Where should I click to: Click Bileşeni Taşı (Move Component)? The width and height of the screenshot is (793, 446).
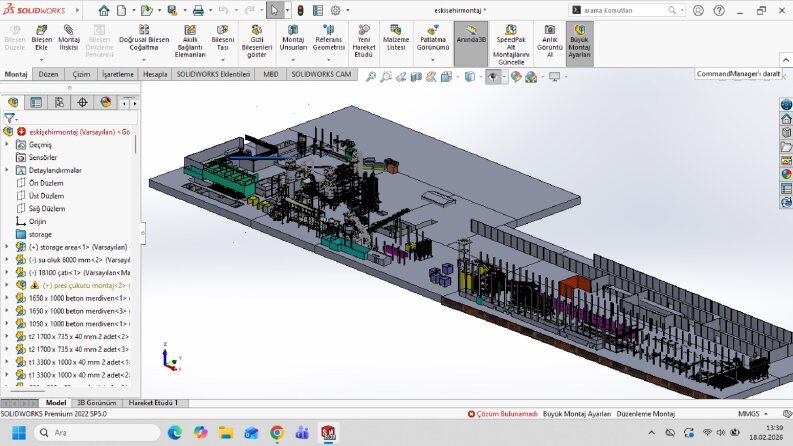click(x=223, y=38)
